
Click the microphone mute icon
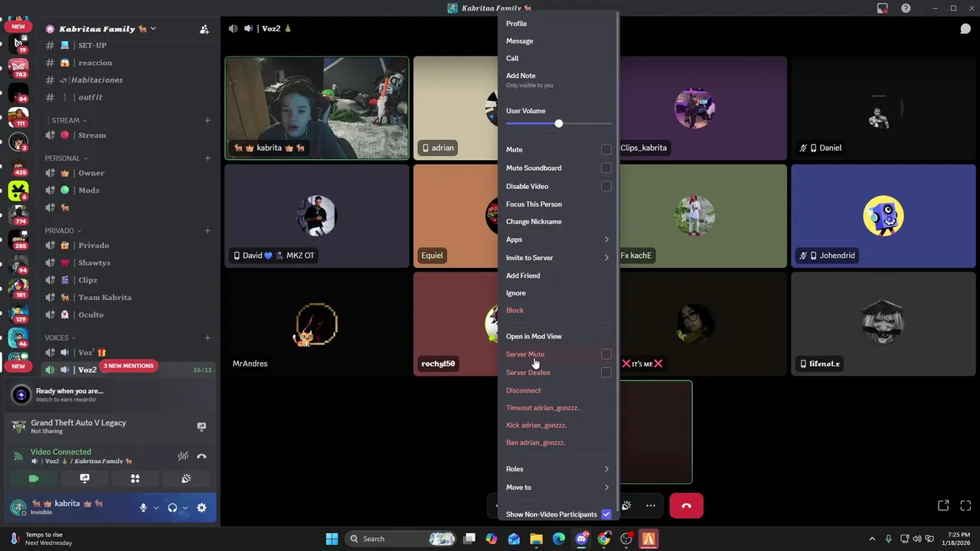[143, 507]
